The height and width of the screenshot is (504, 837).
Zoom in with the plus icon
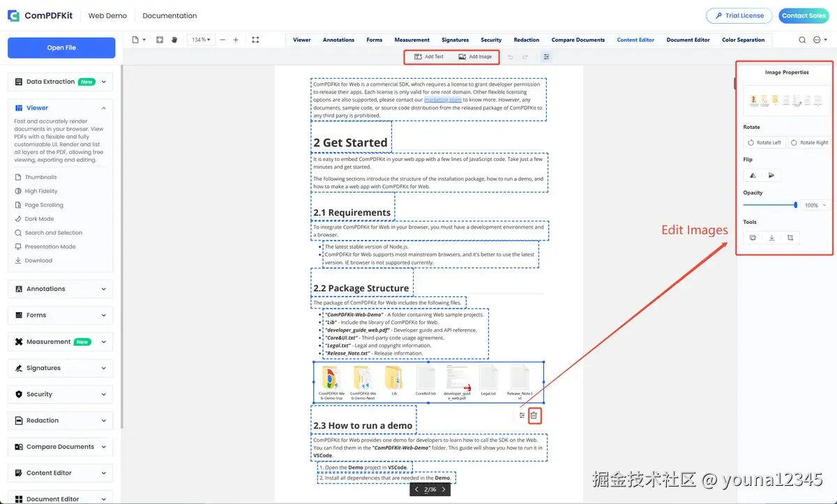click(236, 40)
